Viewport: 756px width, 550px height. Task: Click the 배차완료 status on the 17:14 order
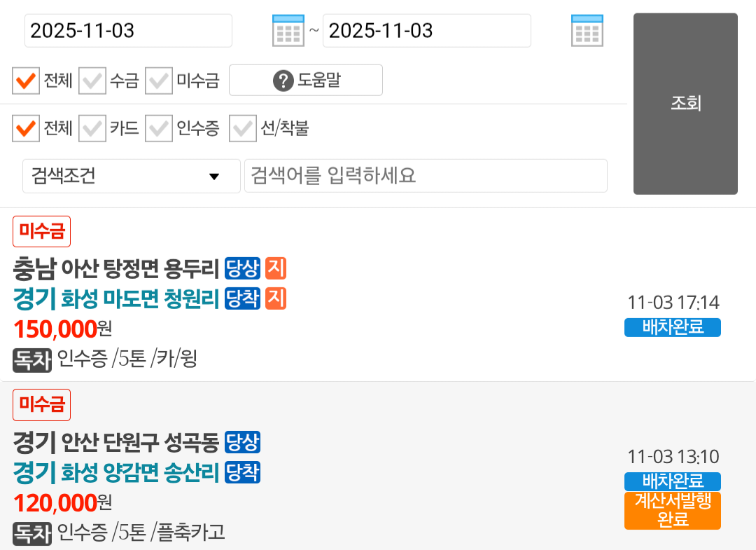pos(672,327)
